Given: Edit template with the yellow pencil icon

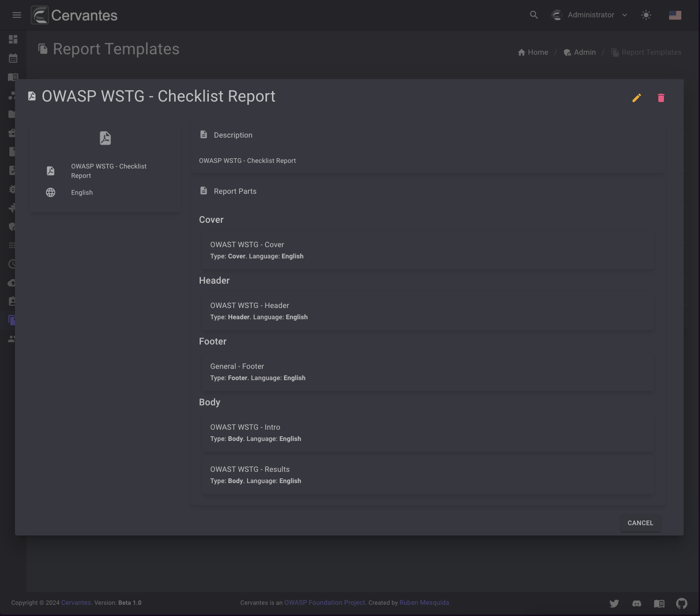Looking at the screenshot, I should [x=637, y=98].
